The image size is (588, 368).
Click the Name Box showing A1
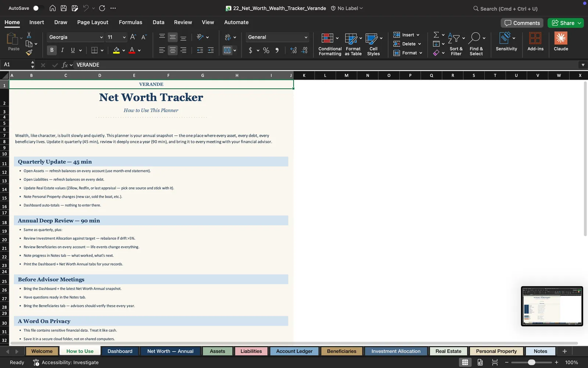17,65
